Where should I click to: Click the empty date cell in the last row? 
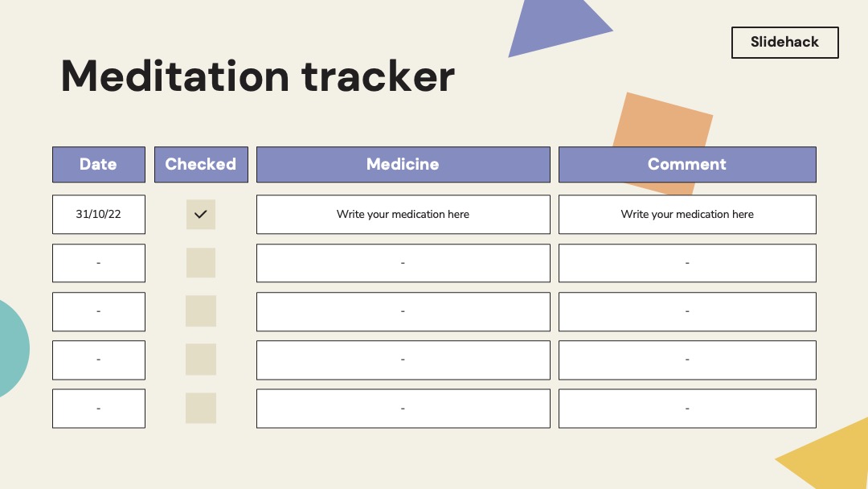point(99,409)
